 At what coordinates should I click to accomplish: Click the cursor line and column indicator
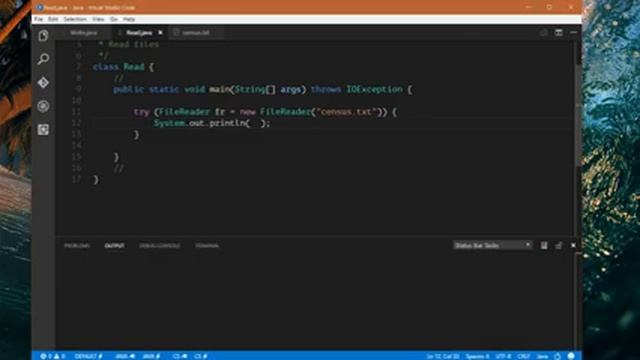pyautogui.click(x=443, y=356)
